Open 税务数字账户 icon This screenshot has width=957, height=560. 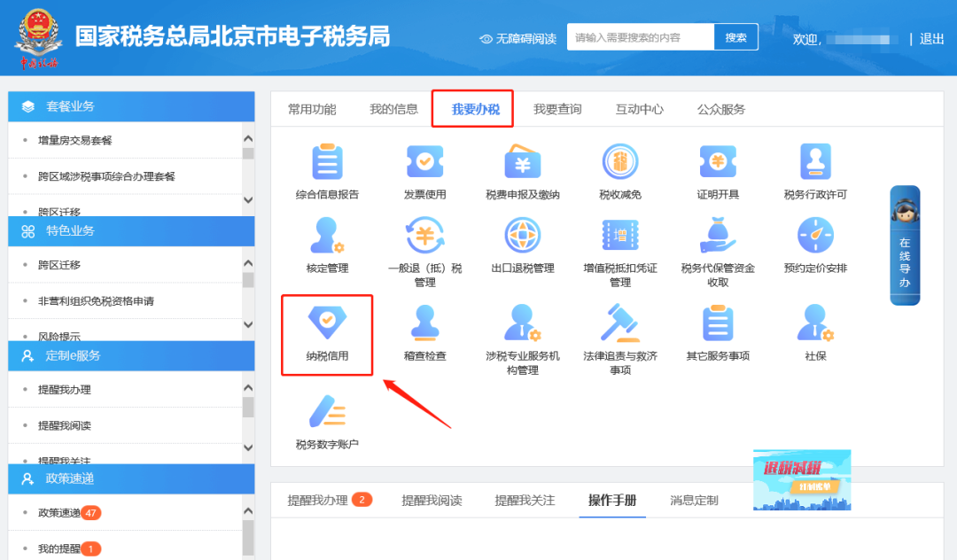pyautogui.click(x=327, y=412)
